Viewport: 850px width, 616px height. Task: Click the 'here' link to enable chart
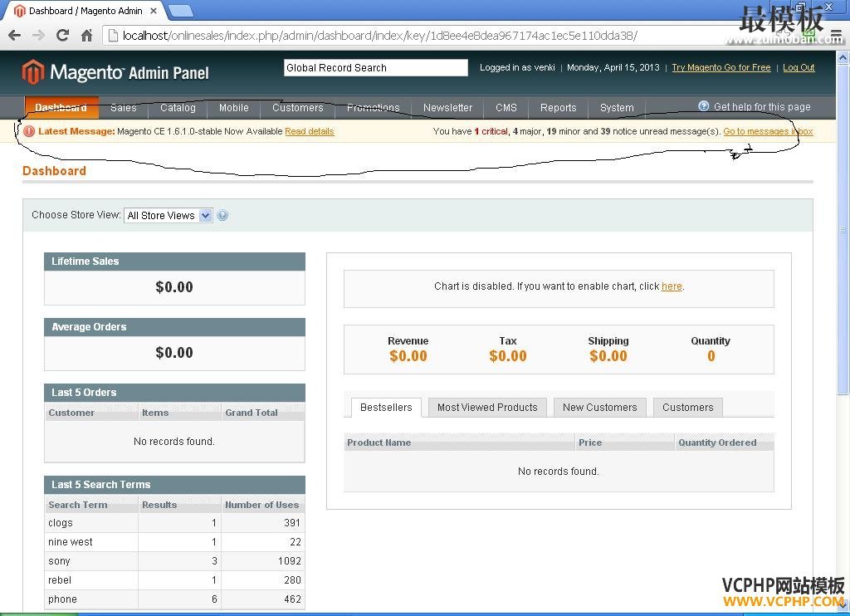[x=672, y=286]
